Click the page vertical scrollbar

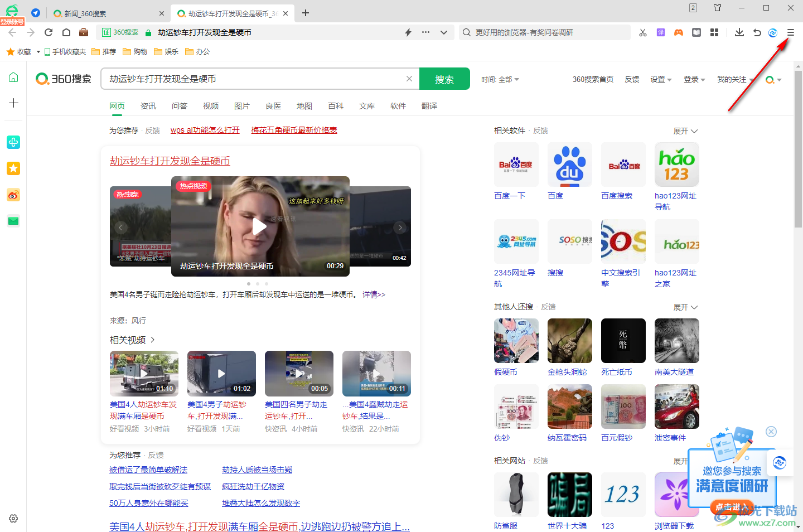(x=798, y=148)
